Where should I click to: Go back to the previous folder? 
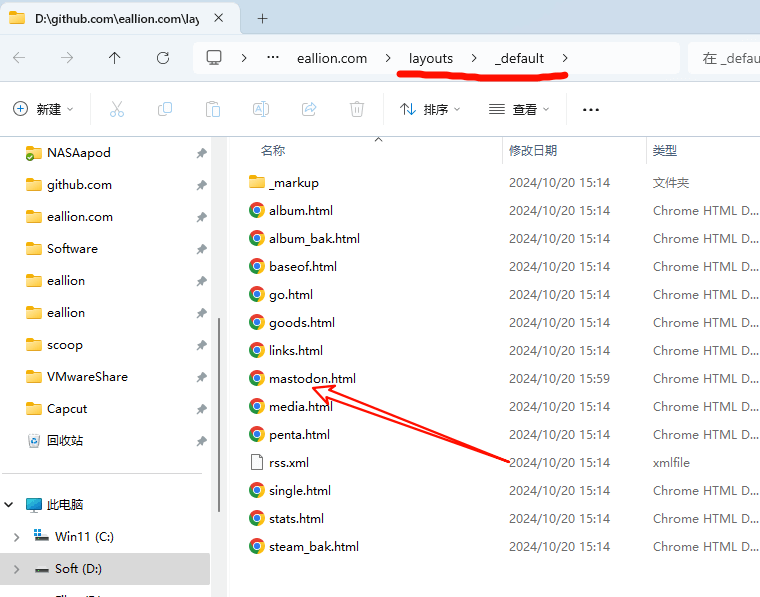(x=19, y=58)
